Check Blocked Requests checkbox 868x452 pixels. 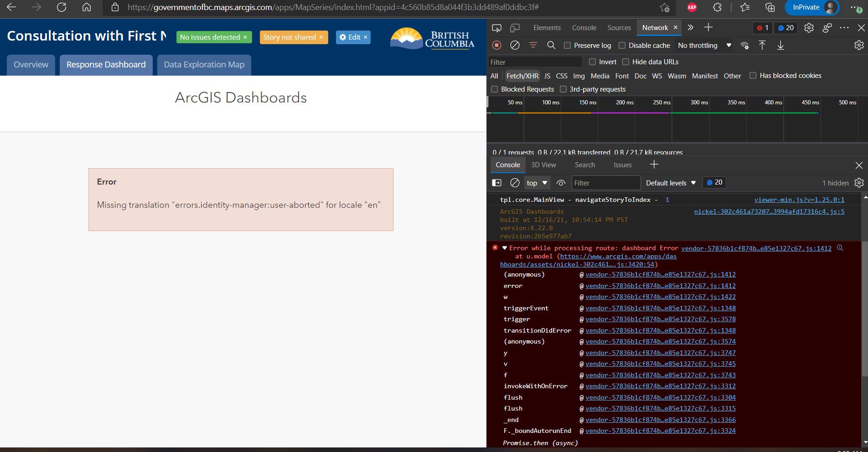point(494,89)
